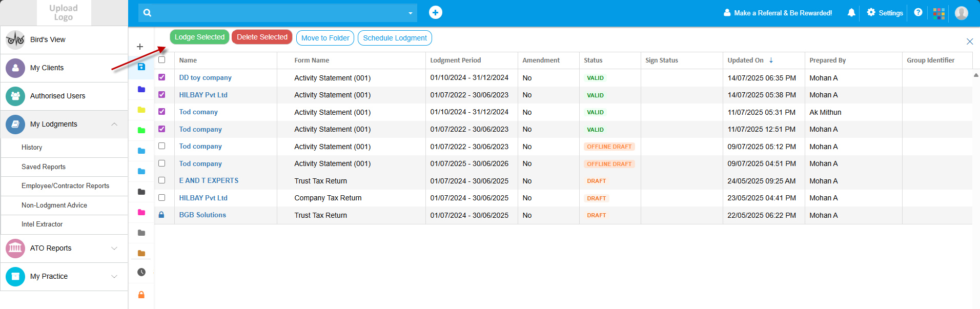Toggle the select-all header checkbox
The image size is (980, 309).
pos(162,60)
